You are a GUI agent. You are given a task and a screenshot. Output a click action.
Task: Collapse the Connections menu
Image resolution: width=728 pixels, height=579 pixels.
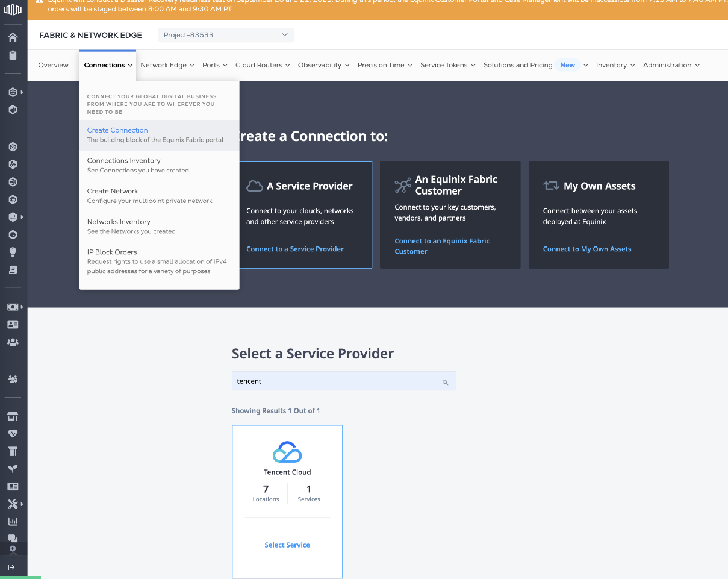click(x=108, y=65)
